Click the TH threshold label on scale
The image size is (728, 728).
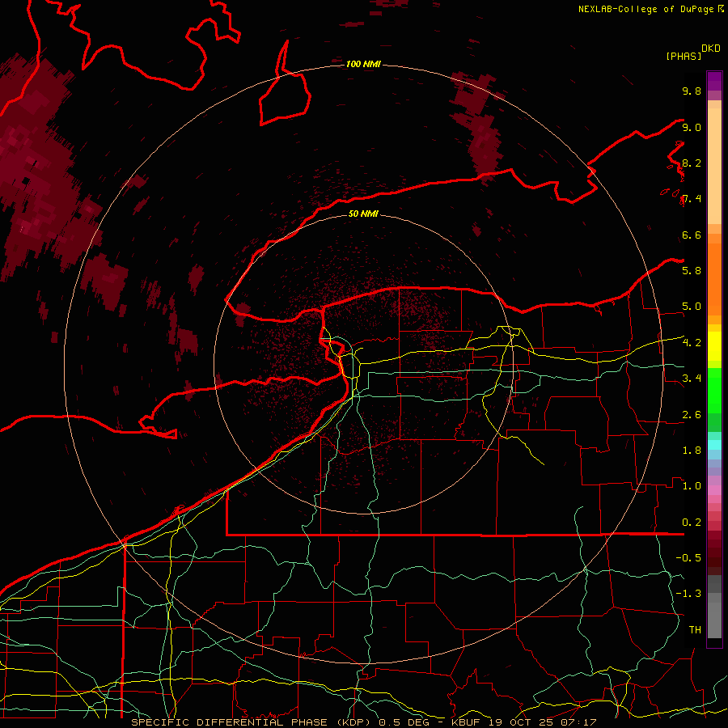(x=695, y=630)
